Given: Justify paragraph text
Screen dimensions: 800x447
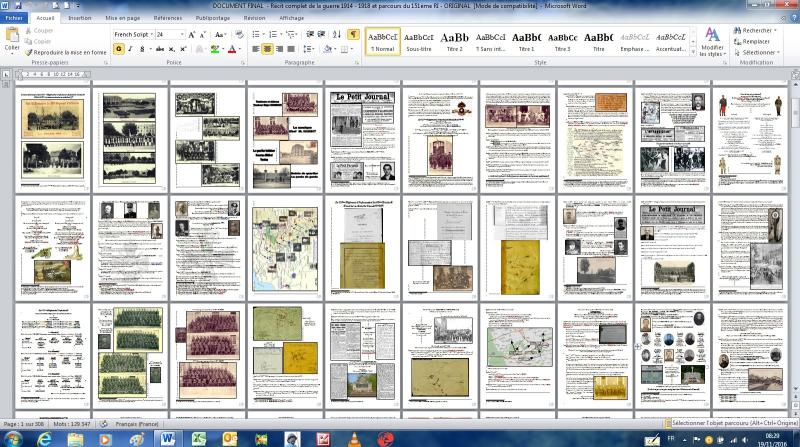Looking at the screenshot, I should tap(291, 49).
